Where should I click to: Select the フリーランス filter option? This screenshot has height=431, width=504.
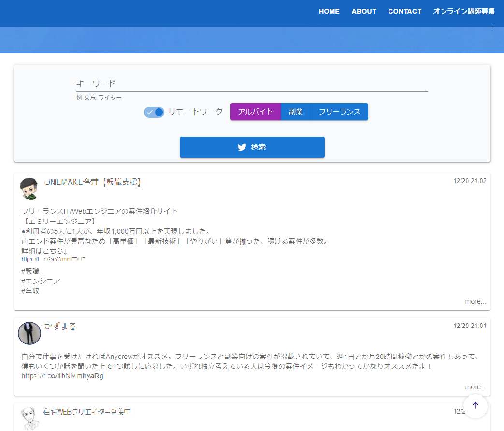(x=339, y=112)
